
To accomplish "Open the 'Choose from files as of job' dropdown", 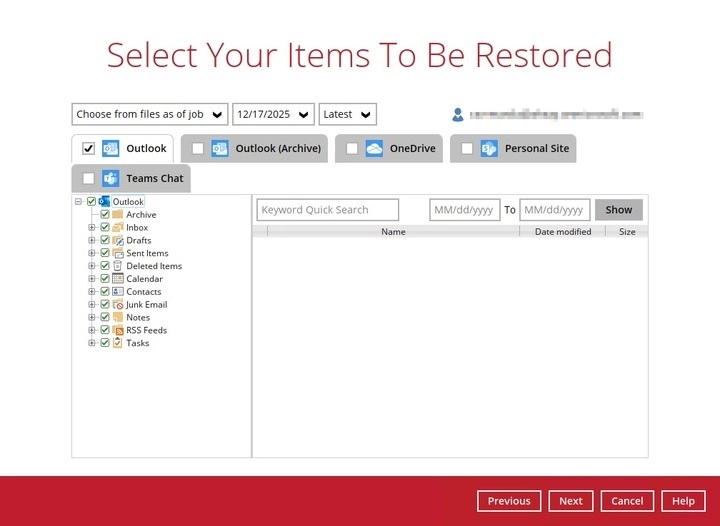I will [x=150, y=114].
